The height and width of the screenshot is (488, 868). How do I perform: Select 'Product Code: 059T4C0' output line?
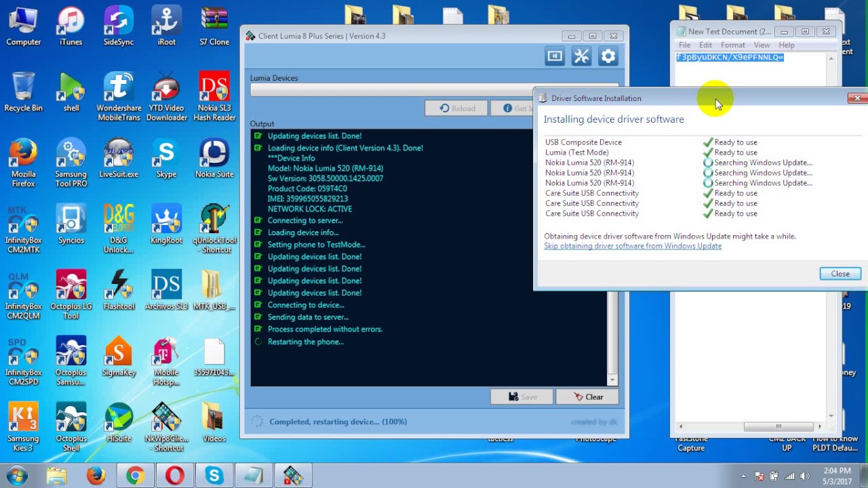tap(307, 188)
